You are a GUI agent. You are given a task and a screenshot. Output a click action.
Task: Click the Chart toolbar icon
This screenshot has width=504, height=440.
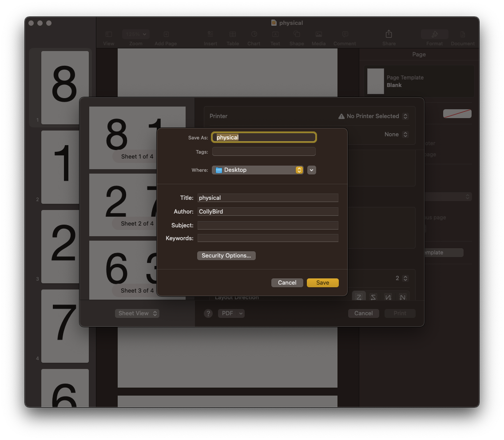coord(254,35)
